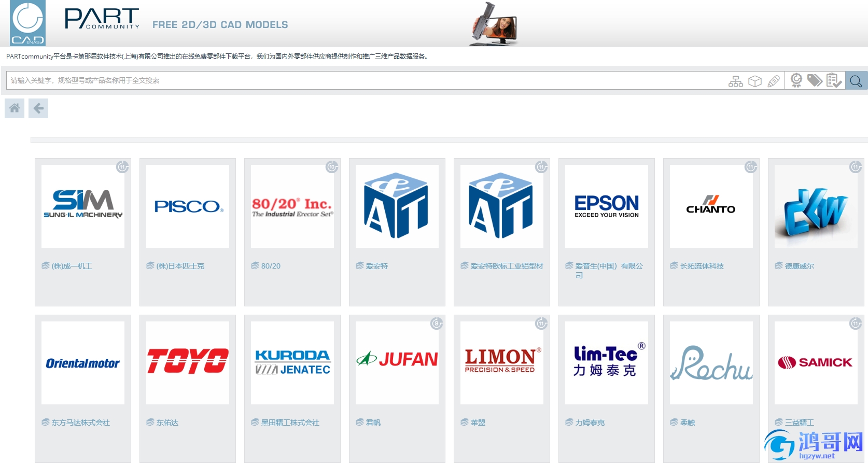Click the badge on the JUFAN card
This screenshot has width=868, height=464.
pyautogui.click(x=437, y=324)
